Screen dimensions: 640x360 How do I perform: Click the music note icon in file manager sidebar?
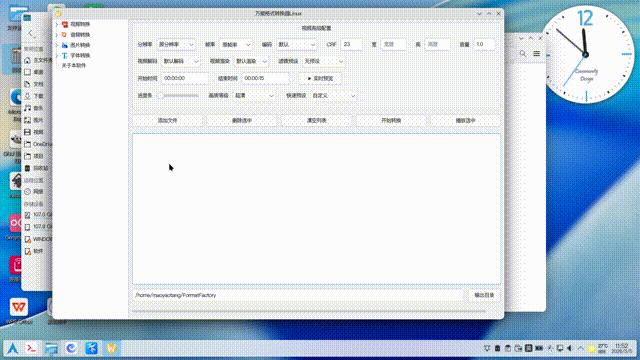(x=28, y=108)
